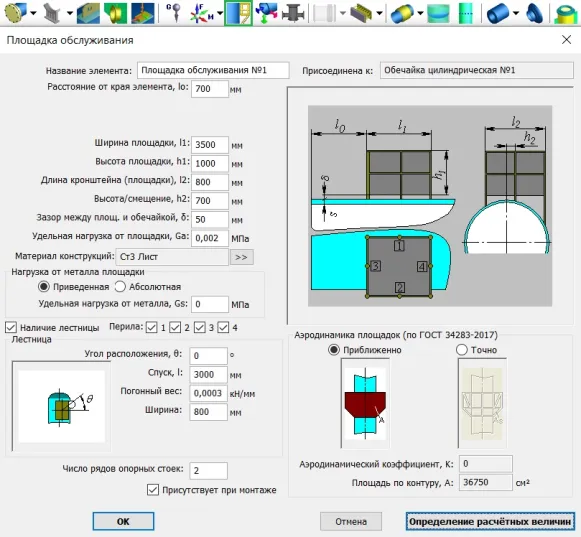Click the Ширина площадки l1 input field
This screenshot has width=581, height=537.
point(210,145)
